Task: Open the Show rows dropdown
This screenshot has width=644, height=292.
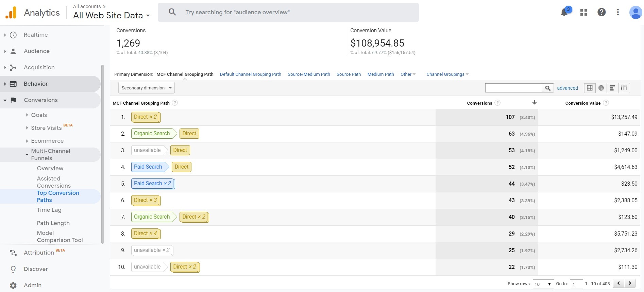Action: (x=543, y=284)
